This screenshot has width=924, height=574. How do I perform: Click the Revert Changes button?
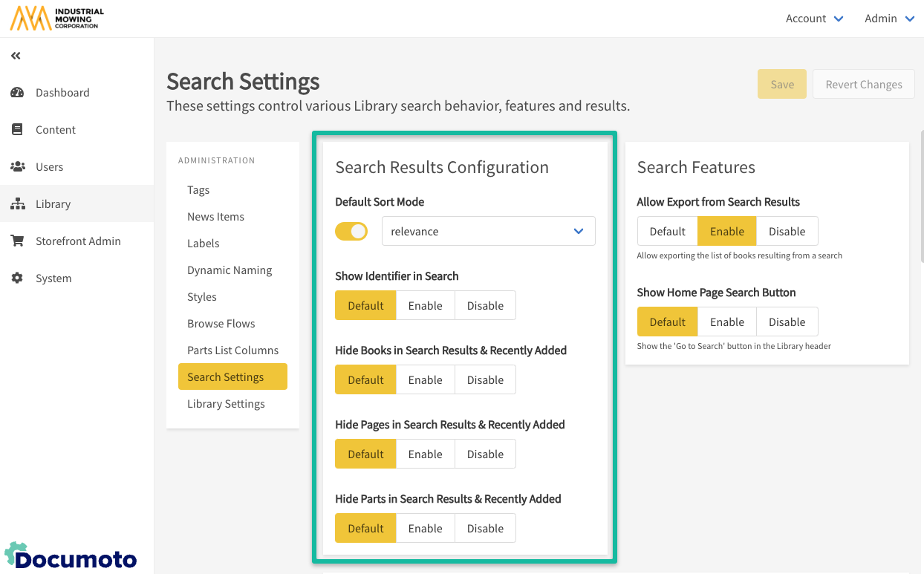[x=864, y=85]
